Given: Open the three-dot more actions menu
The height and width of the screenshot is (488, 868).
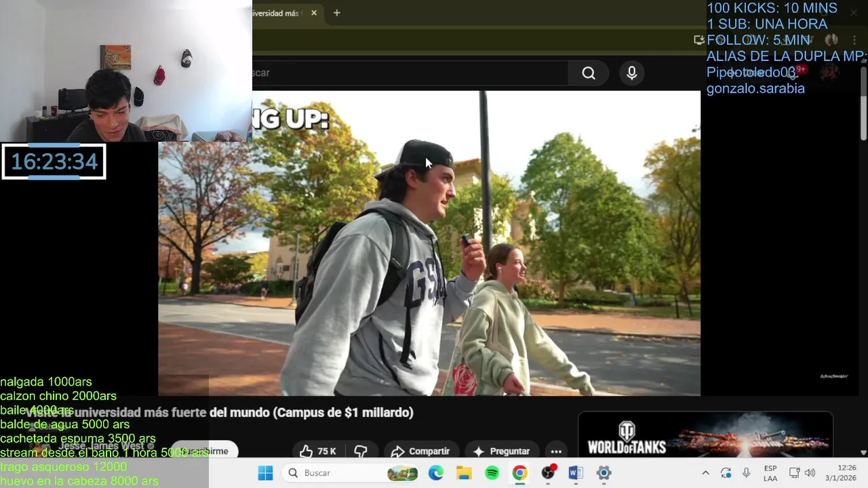Looking at the screenshot, I should [x=556, y=451].
